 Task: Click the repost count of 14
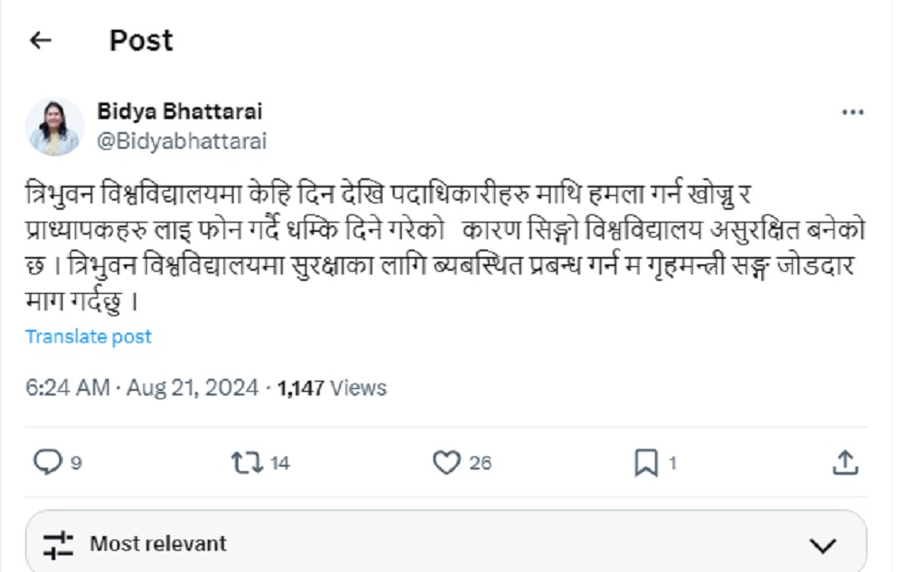(280, 463)
